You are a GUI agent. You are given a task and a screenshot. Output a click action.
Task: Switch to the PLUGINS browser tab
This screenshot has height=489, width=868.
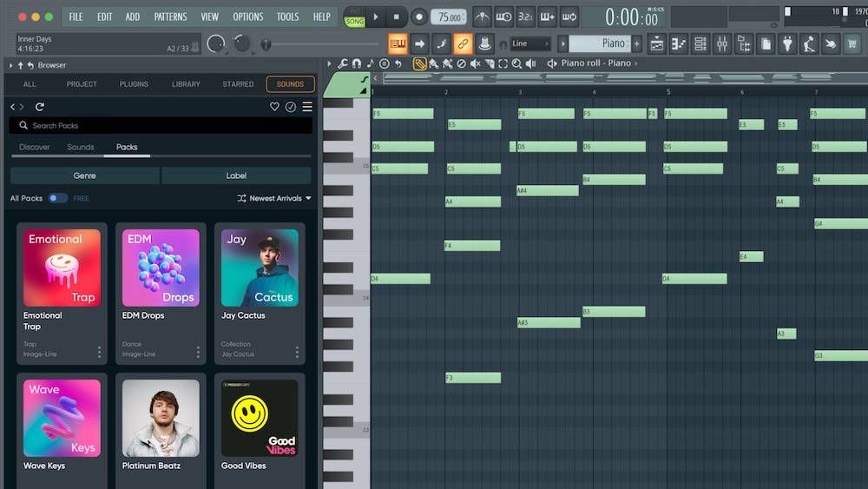134,84
